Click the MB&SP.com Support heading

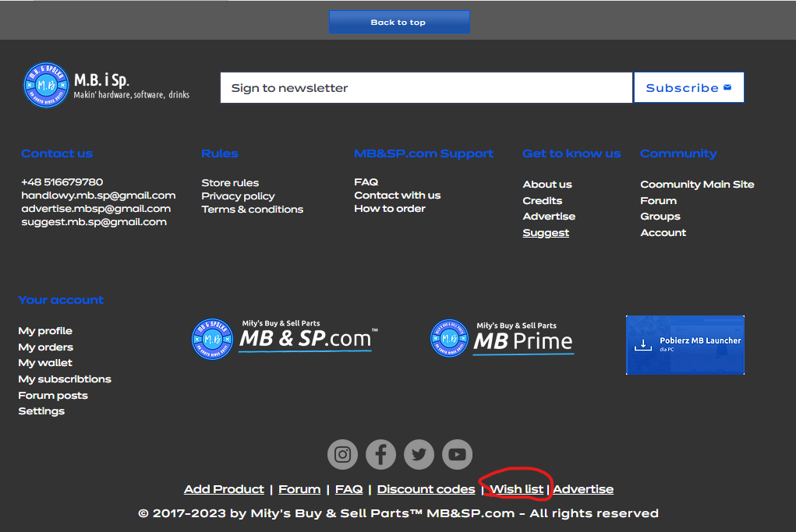point(423,153)
